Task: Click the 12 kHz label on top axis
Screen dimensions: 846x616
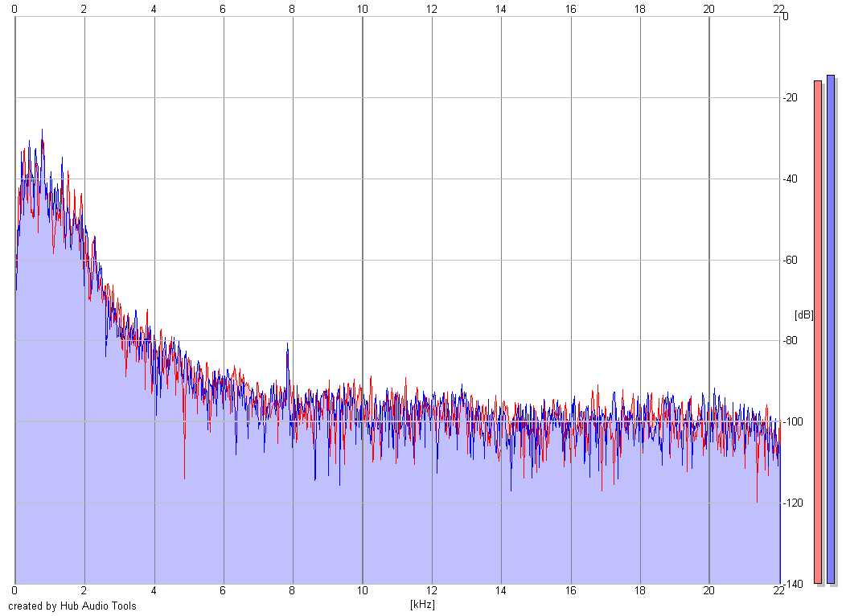Action: pyautogui.click(x=431, y=9)
